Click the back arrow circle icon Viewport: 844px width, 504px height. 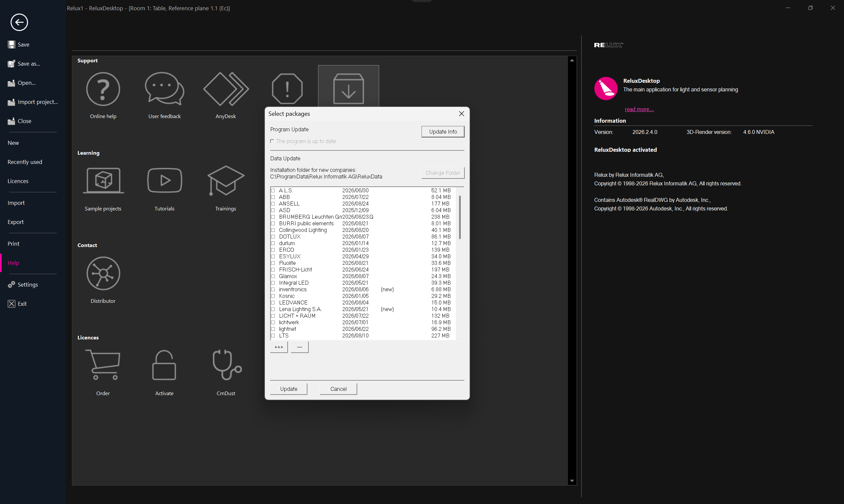(19, 22)
